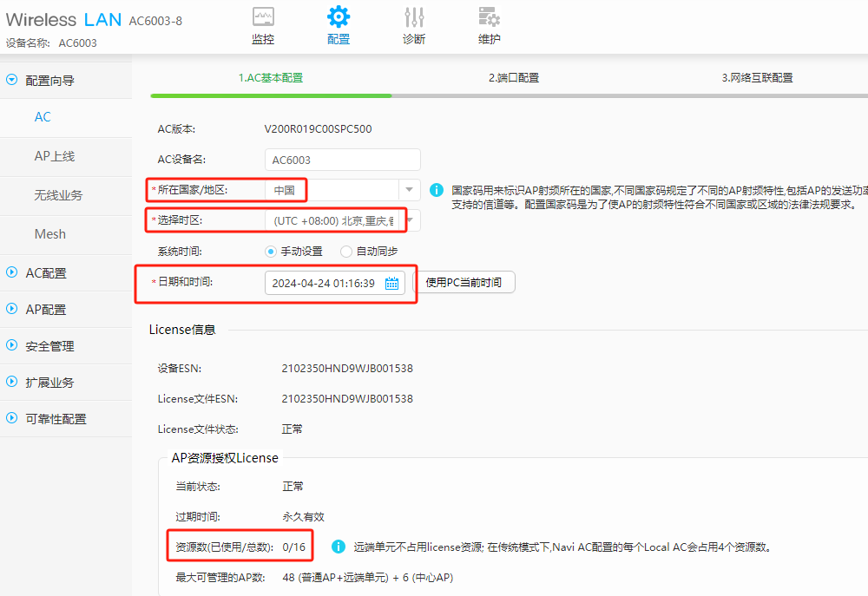This screenshot has width=868, height=596.
Task: Click the 当前状态 value 正常
Action: click(x=293, y=487)
